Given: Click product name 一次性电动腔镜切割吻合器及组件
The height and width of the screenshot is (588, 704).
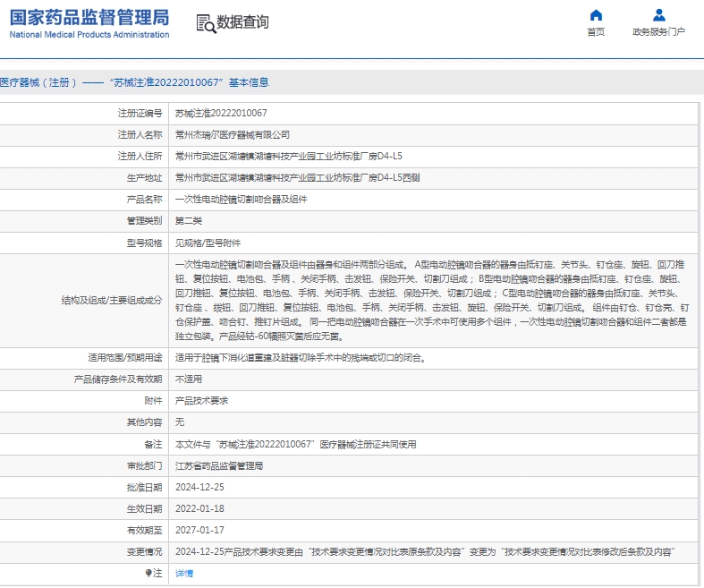Looking at the screenshot, I should tap(242, 200).
